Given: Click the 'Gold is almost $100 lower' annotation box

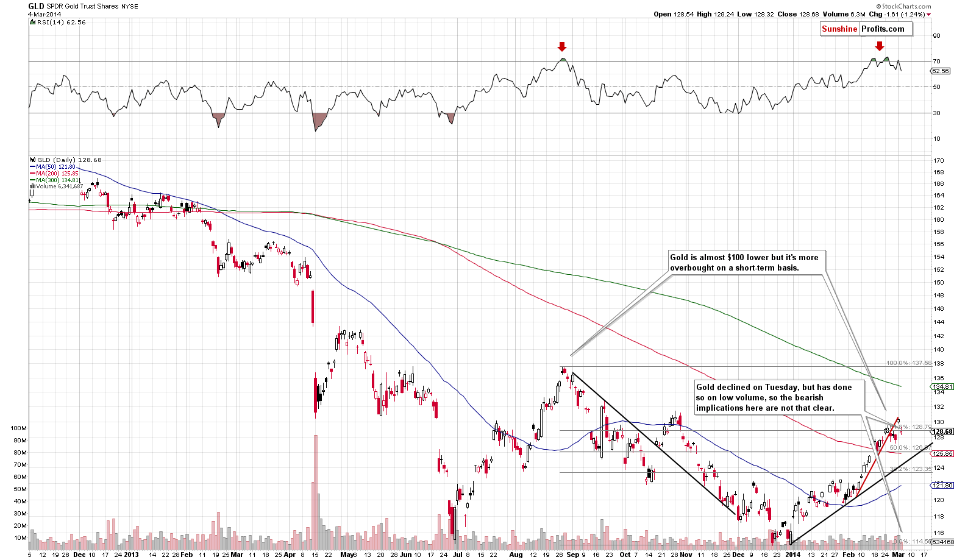Looking at the screenshot, I should point(748,263).
